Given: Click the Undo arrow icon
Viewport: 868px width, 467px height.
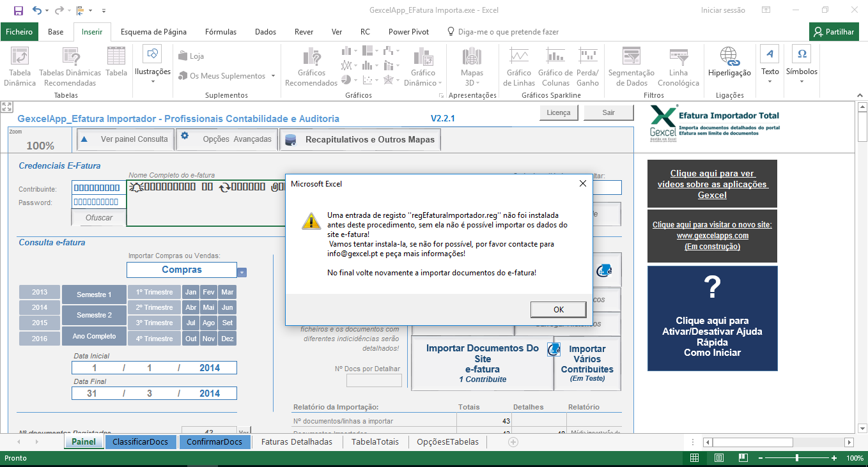Looking at the screenshot, I should (37, 10).
